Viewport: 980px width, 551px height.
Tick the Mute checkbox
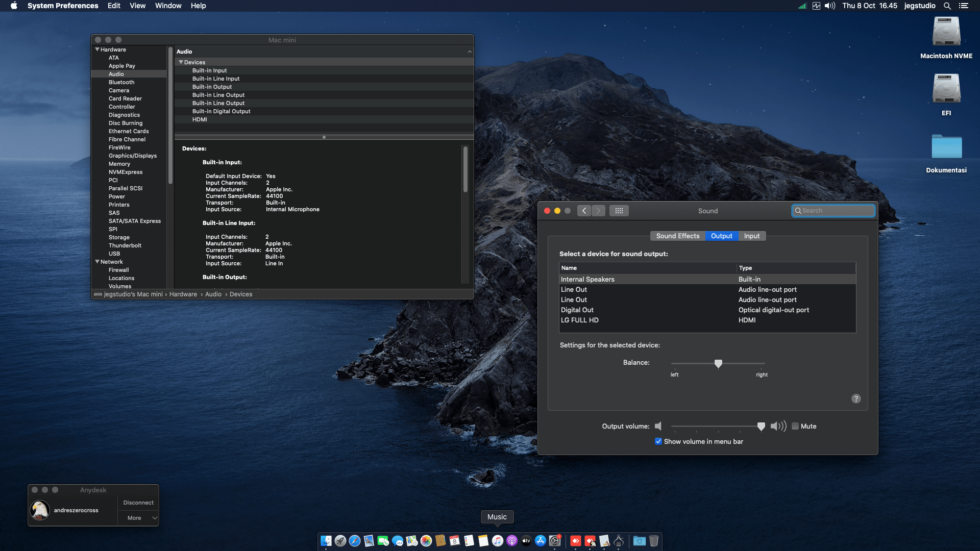[795, 427]
